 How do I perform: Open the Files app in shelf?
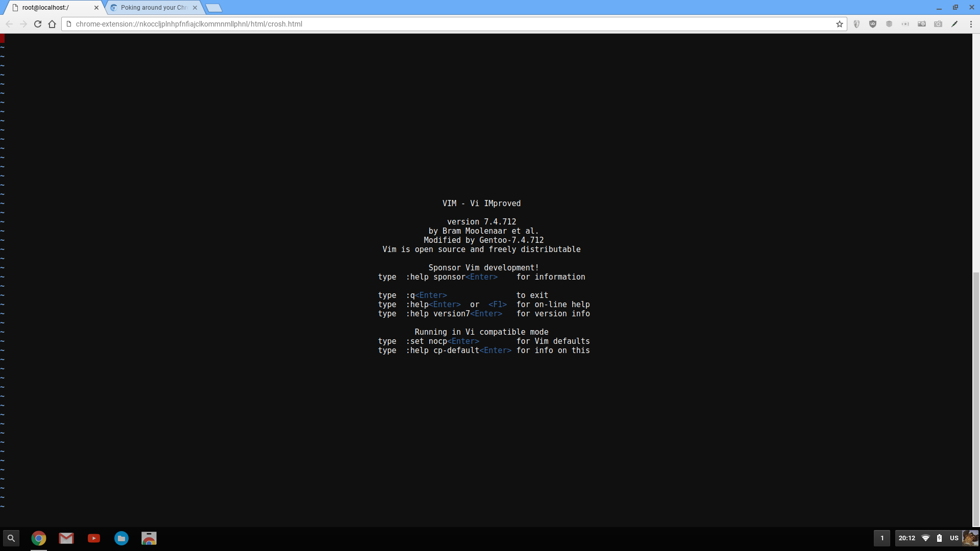point(121,538)
